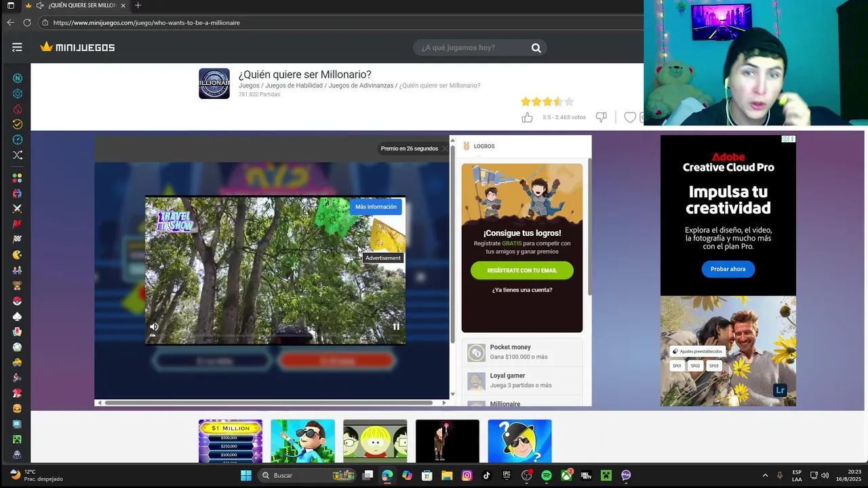Click 'REGÍSTRATE CON TU EMAIL' button
868x488 pixels.
[x=522, y=270]
